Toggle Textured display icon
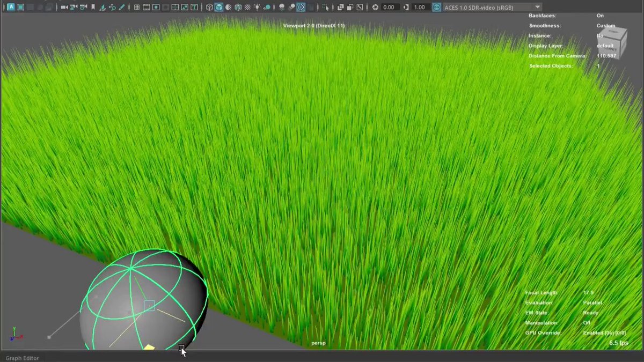This screenshot has height=362, width=644. tap(247, 8)
